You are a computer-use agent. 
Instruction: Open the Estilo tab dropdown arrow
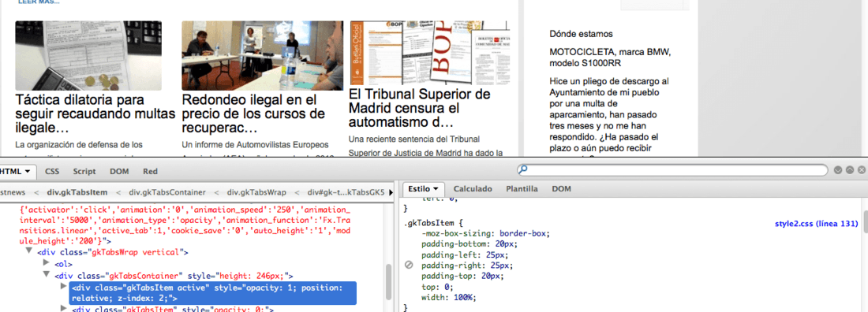[x=435, y=188]
